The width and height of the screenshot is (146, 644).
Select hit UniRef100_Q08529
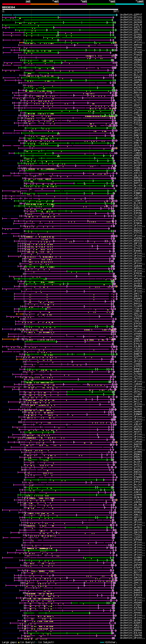coord(131,352)
